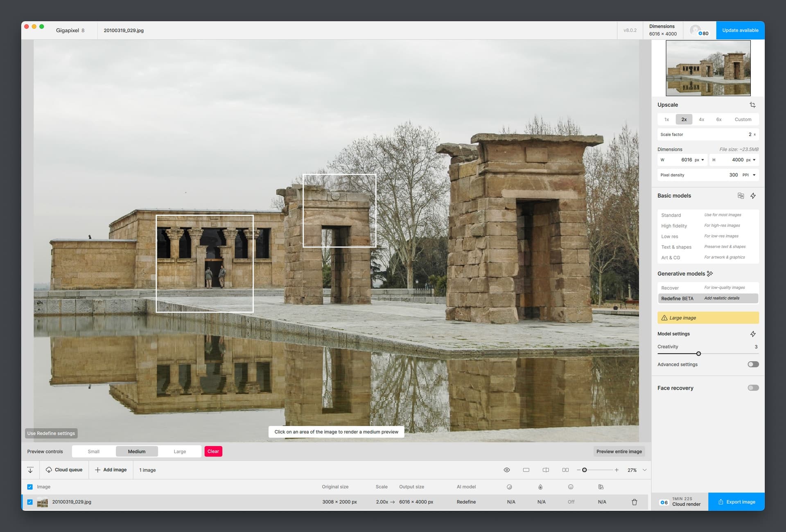Click the Preview entire image button
The width and height of the screenshot is (786, 532).
click(619, 451)
